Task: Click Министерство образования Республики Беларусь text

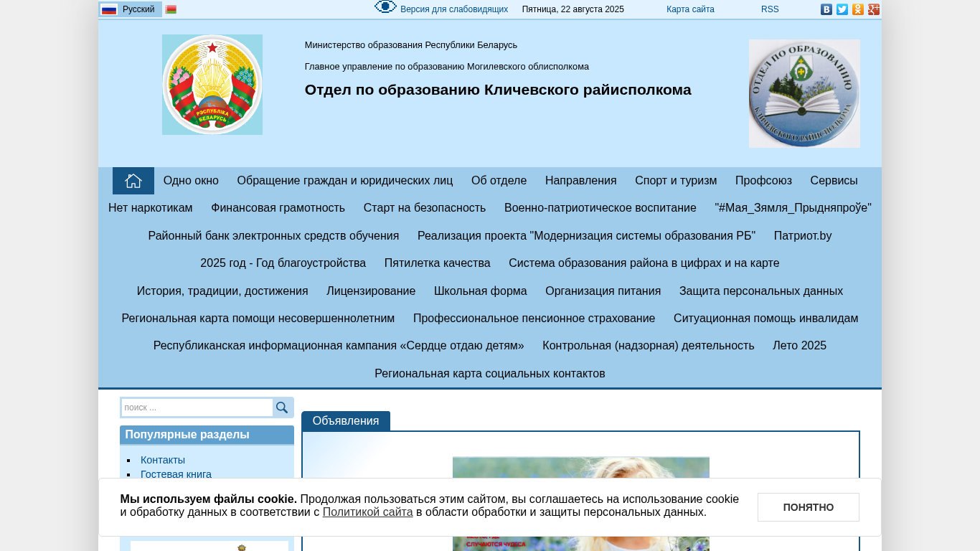Action: click(x=411, y=45)
